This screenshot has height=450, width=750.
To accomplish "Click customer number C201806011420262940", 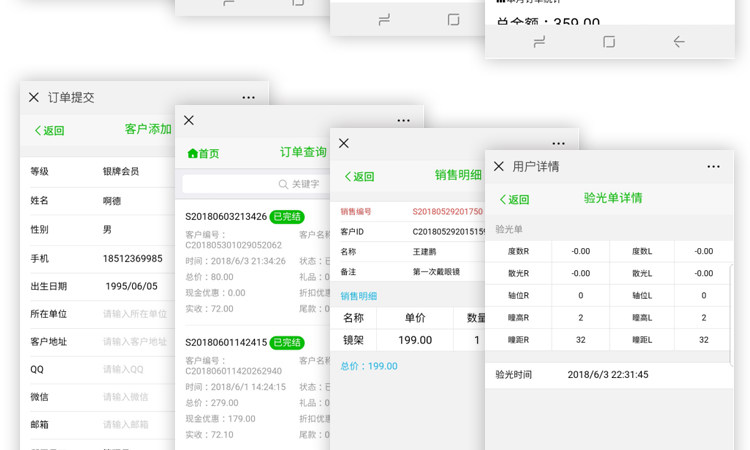I will (x=233, y=371).
